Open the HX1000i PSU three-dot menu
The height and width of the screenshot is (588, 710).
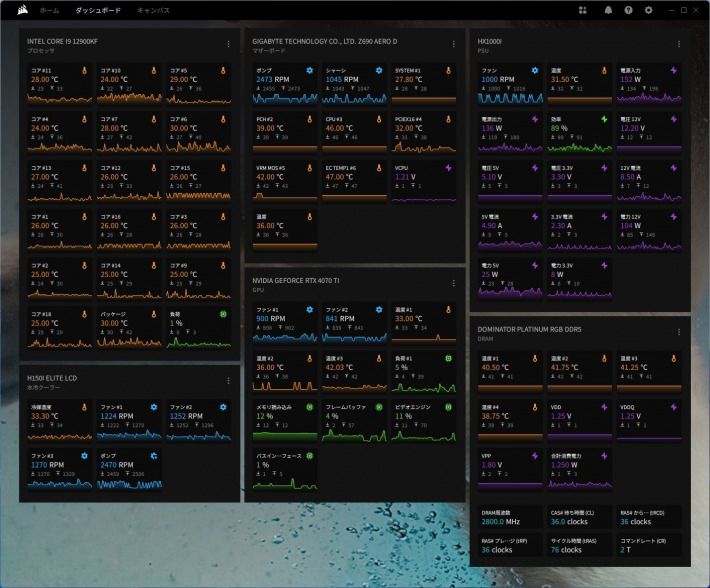click(679, 44)
